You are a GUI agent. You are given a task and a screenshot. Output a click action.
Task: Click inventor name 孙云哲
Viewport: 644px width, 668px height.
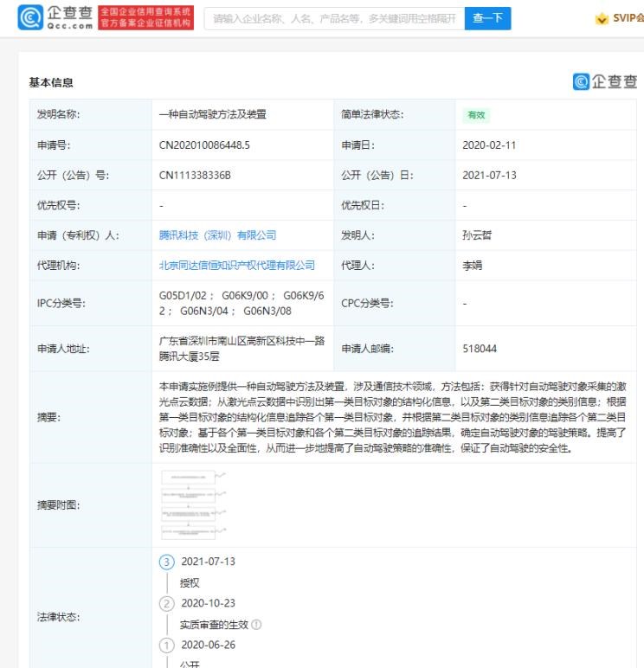tap(477, 235)
